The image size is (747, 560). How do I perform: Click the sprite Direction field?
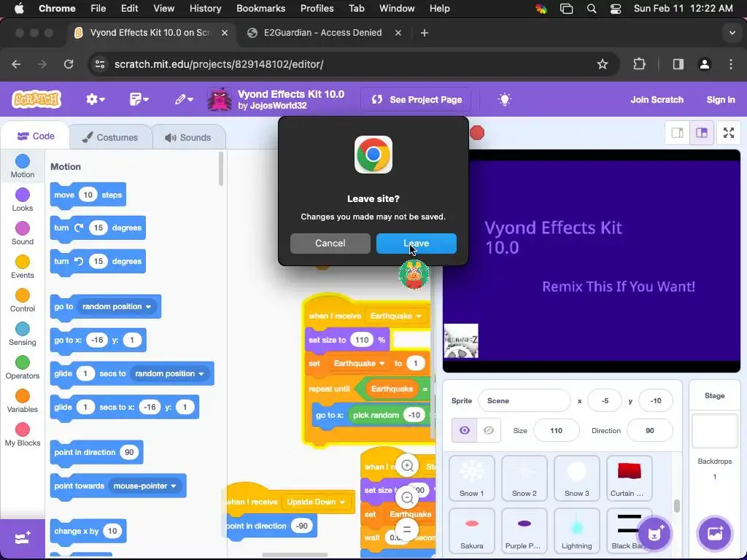650,430
